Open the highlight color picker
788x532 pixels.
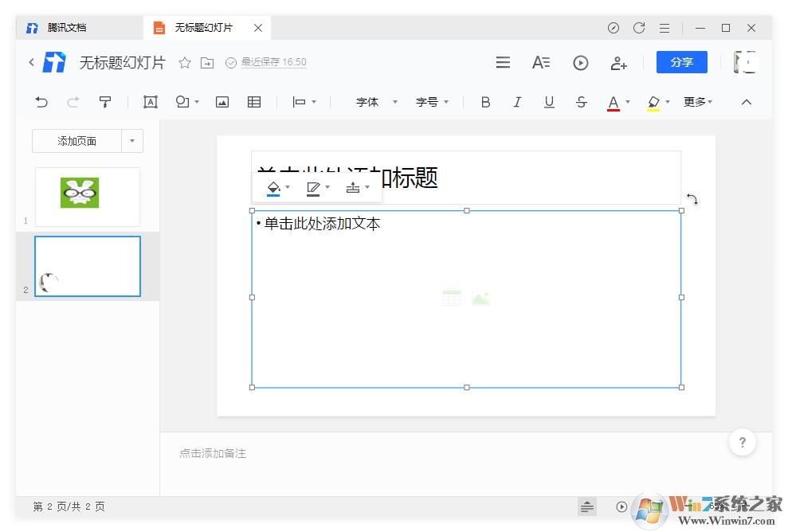tap(653, 102)
